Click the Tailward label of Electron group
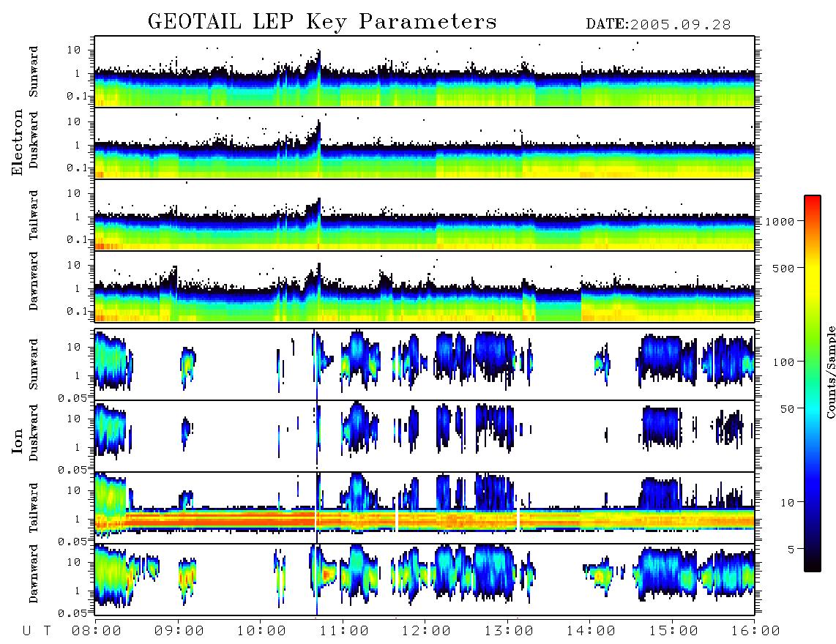Viewport: 836px width, 644px height. (34, 215)
